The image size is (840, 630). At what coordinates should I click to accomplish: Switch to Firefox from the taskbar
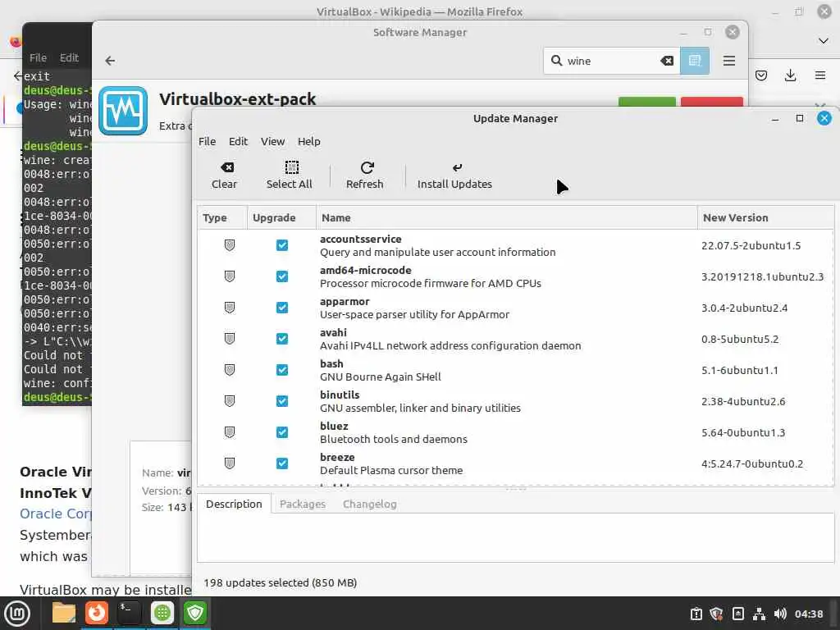pyautogui.click(x=97, y=613)
